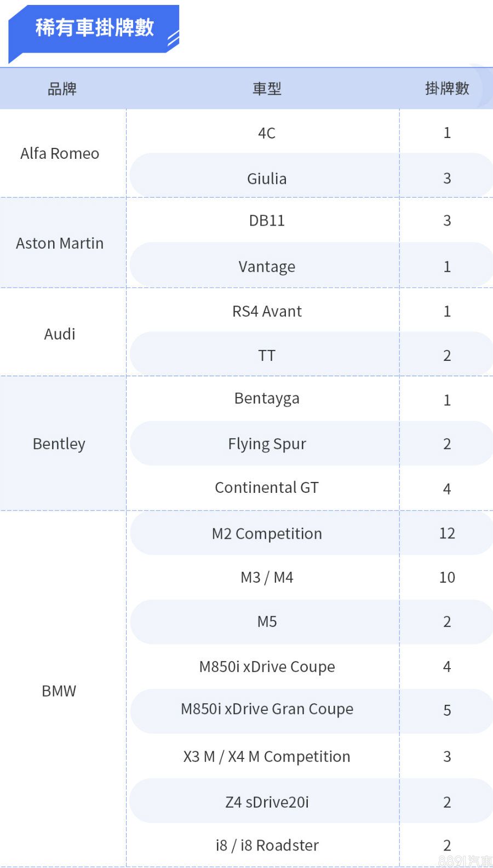Click the Giulia model row

pos(267,179)
